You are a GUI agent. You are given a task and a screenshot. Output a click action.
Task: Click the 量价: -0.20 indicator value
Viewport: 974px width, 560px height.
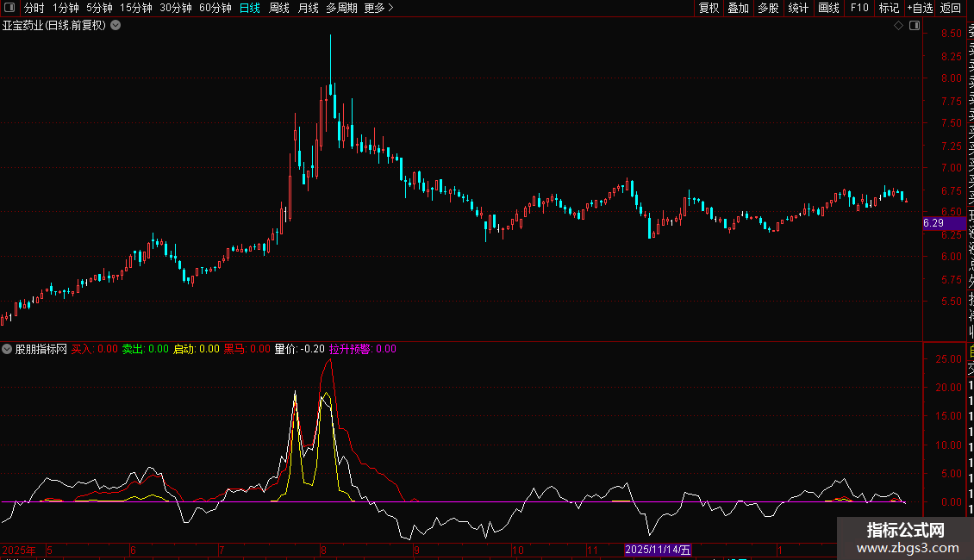pos(299,349)
